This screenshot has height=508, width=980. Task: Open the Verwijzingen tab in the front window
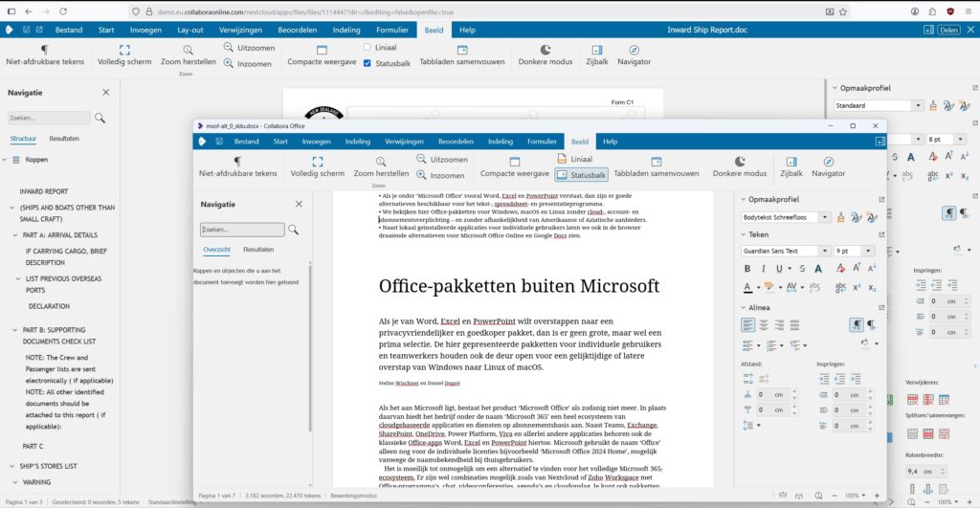[404, 142]
